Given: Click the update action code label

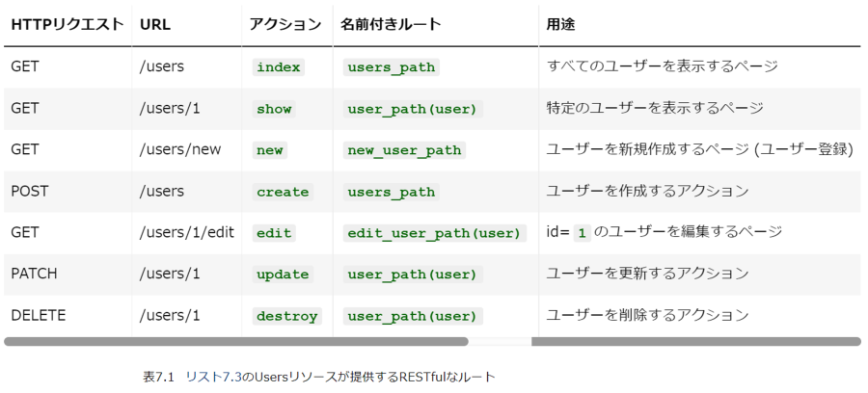Looking at the screenshot, I should coord(283,275).
